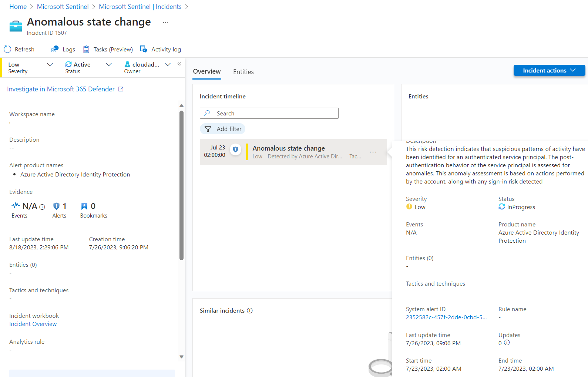Collapse the left details pane with double chevron
The width and height of the screenshot is (588, 377).
[x=179, y=64]
